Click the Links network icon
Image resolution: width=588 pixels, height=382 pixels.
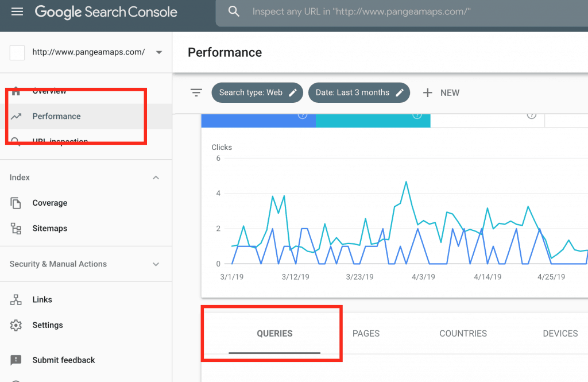pos(16,300)
